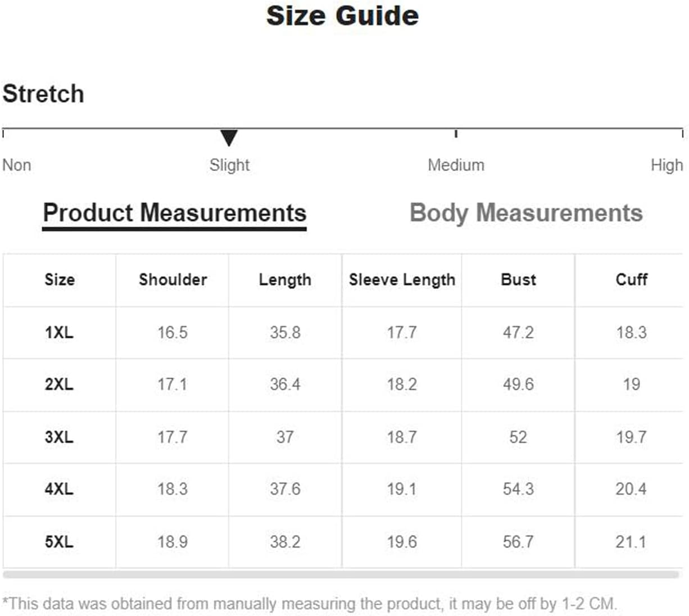This screenshot has width=689, height=616.
Task: Select the 5XL size row label
Action: (x=59, y=542)
